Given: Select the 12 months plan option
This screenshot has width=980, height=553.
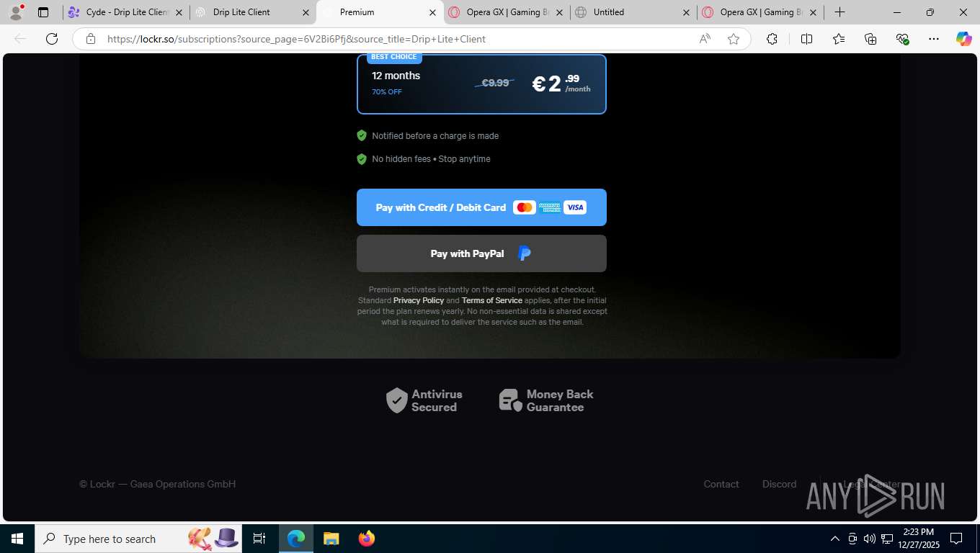Looking at the screenshot, I should (x=481, y=84).
